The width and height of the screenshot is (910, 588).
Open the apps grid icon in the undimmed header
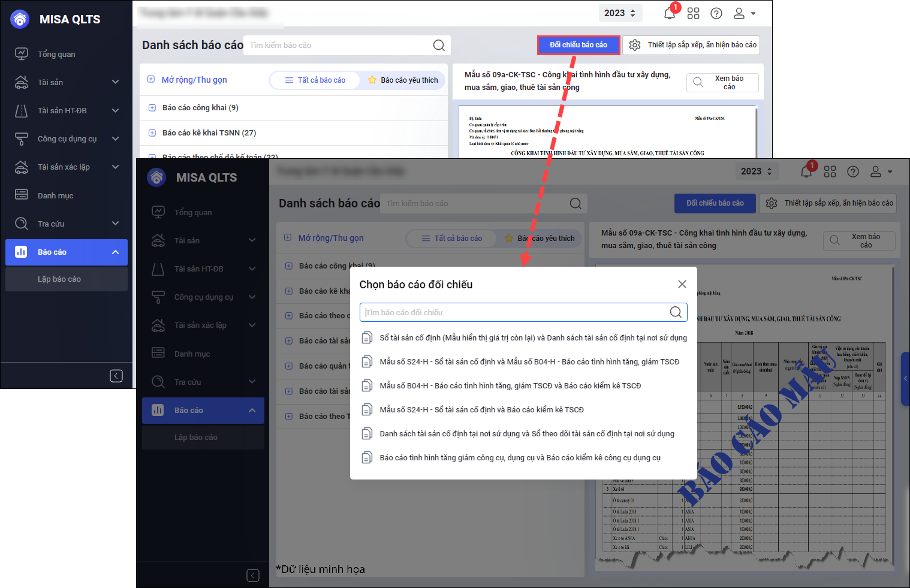(x=693, y=13)
